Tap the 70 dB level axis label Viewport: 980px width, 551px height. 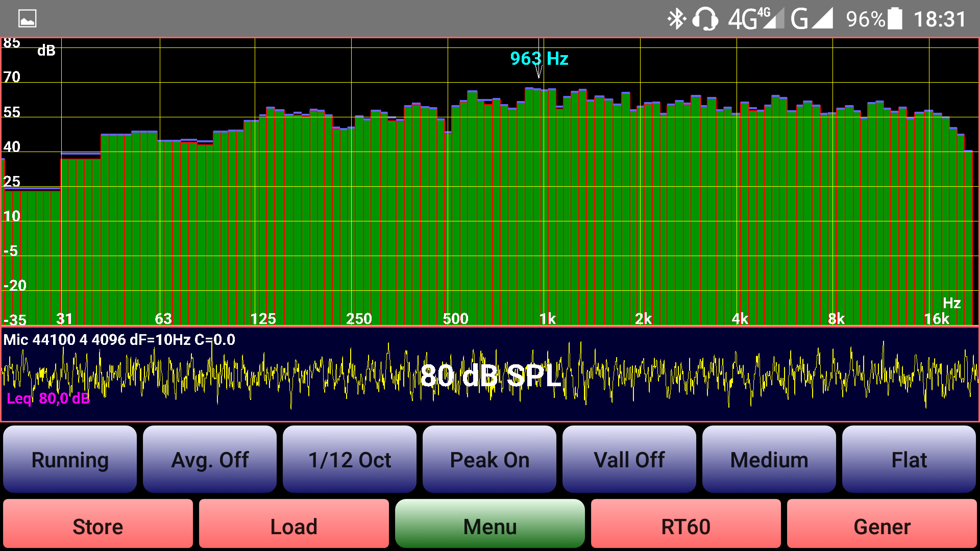[12, 77]
